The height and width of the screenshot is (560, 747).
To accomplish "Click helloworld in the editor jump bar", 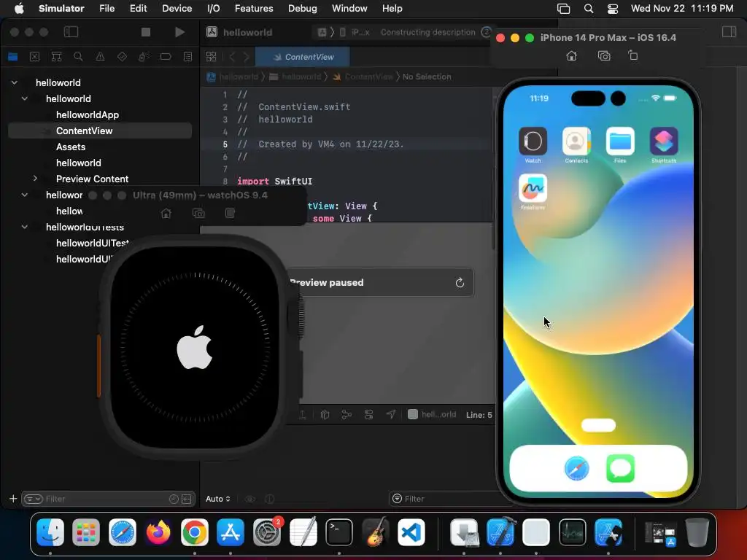I will [239, 77].
